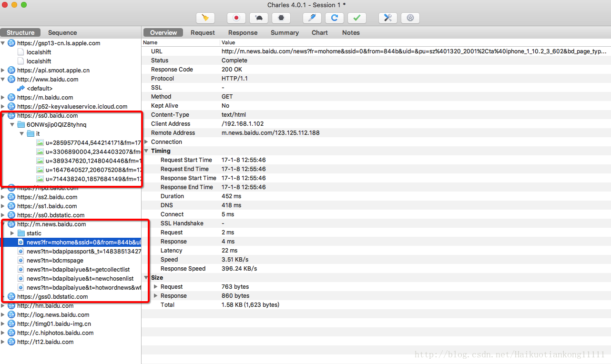Expand the api.smoot.apple.cn host

pos(3,70)
